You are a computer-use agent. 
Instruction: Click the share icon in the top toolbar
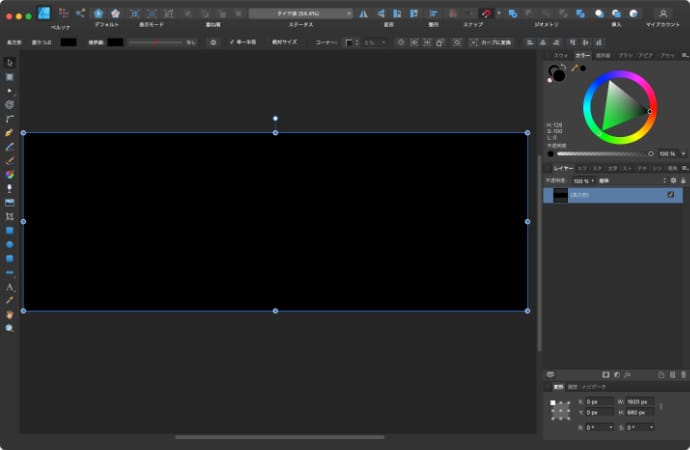(x=80, y=12)
